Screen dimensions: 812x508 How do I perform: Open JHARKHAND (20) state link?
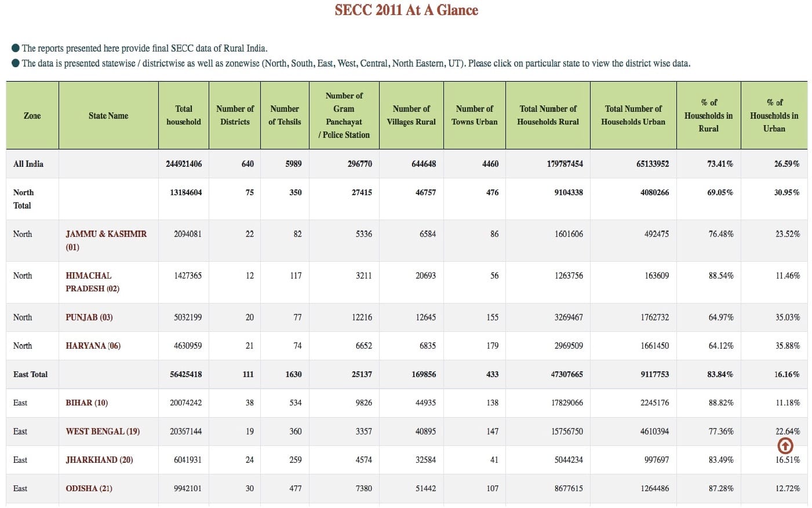click(x=99, y=460)
